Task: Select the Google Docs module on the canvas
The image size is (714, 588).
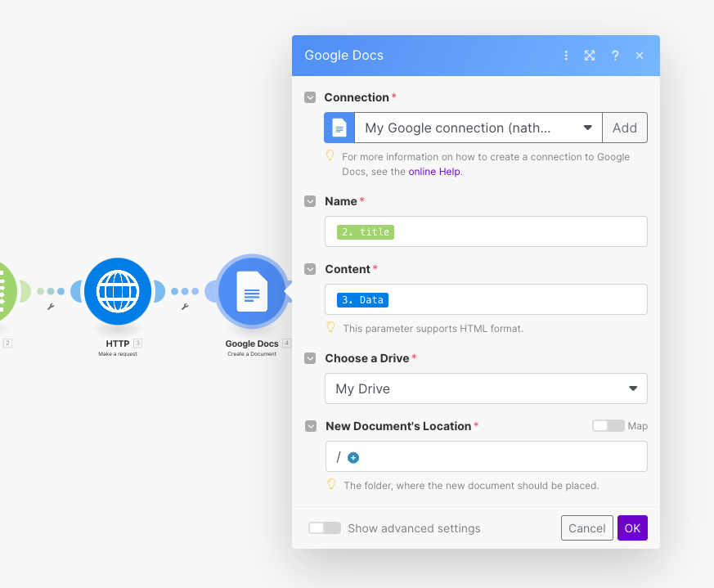Action: (252, 291)
